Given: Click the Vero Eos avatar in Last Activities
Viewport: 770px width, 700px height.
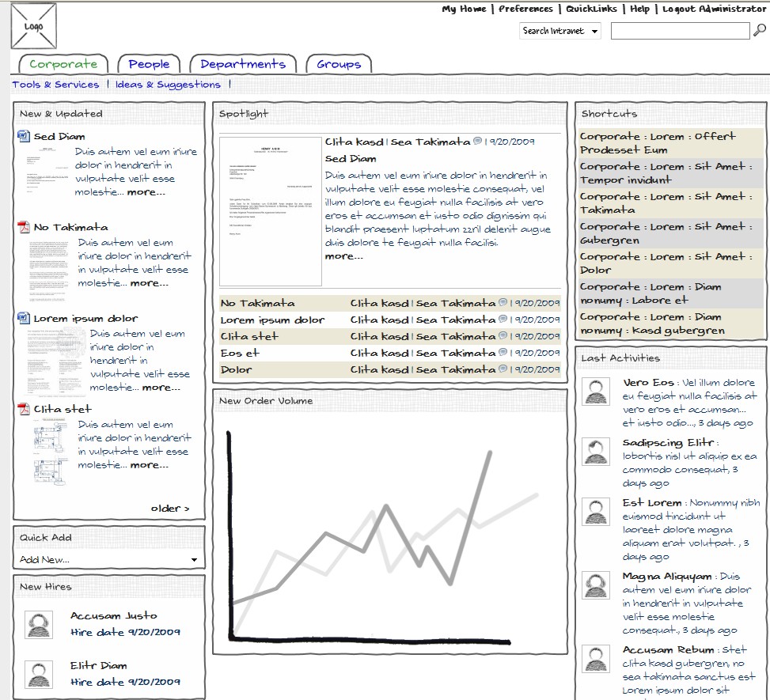Looking at the screenshot, I should [x=596, y=391].
